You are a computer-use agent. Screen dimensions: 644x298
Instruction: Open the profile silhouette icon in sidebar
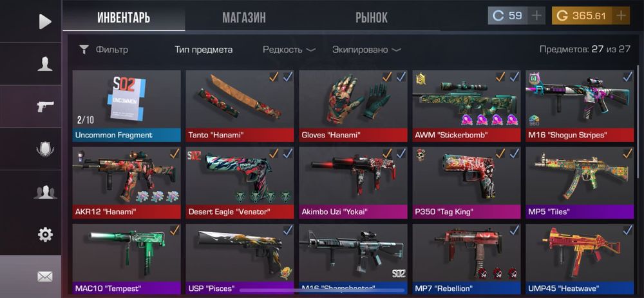[x=45, y=64]
